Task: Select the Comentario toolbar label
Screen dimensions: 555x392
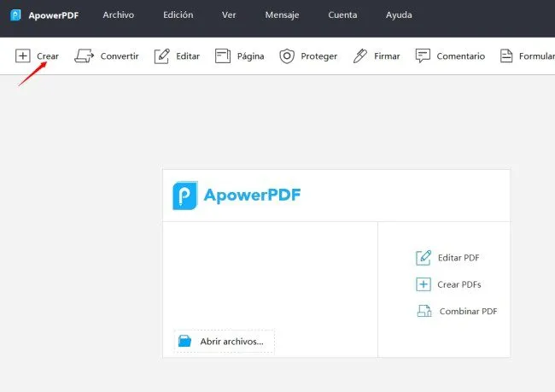Action: (x=461, y=56)
